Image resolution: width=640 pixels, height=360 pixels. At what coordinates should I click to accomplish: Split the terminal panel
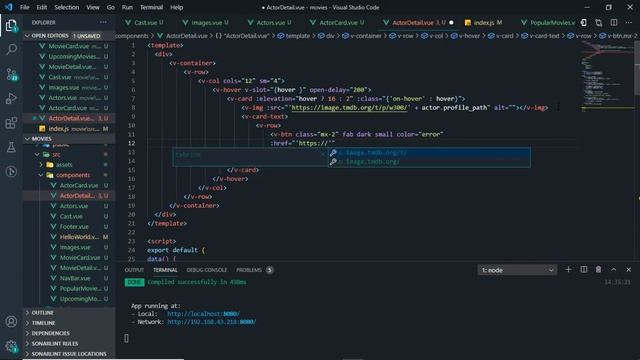[584, 269]
